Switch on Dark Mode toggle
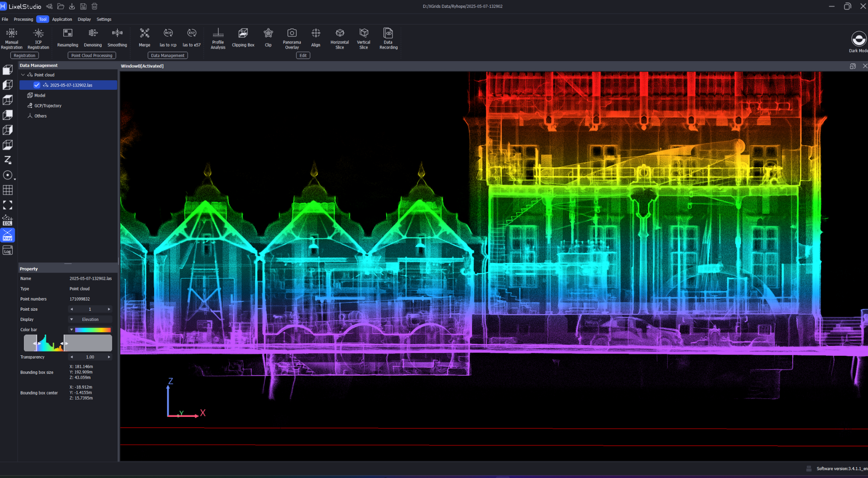The width and height of the screenshot is (868, 478). point(858,39)
